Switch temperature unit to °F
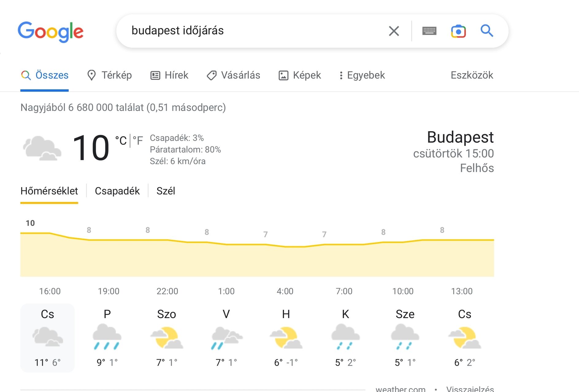This screenshot has width=579, height=392. 138,141
